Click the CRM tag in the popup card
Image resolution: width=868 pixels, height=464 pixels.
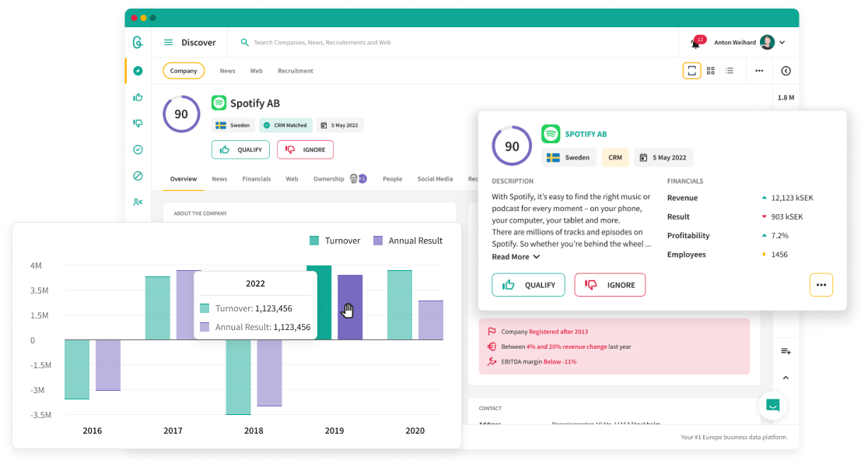click(615, 157)
